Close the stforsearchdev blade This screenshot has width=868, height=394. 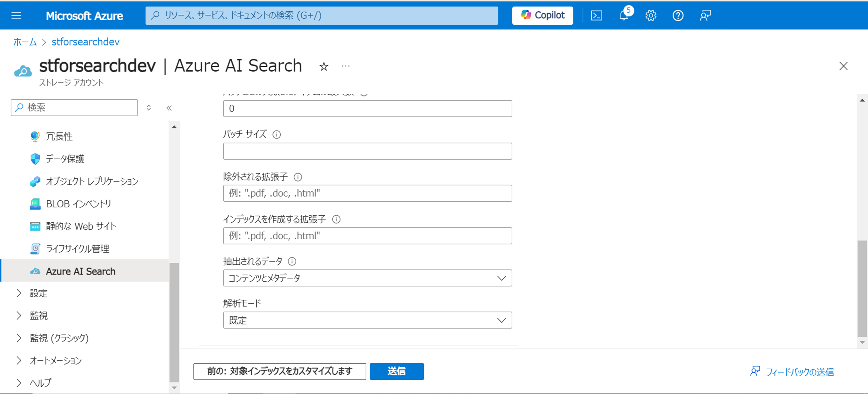tap(843, 66)
